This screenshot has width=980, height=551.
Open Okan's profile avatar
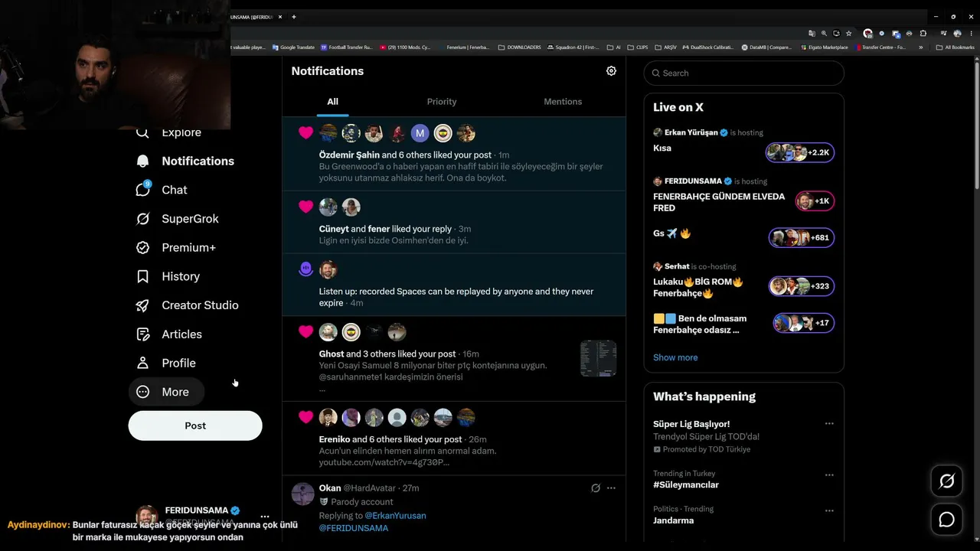pos(303,494)
